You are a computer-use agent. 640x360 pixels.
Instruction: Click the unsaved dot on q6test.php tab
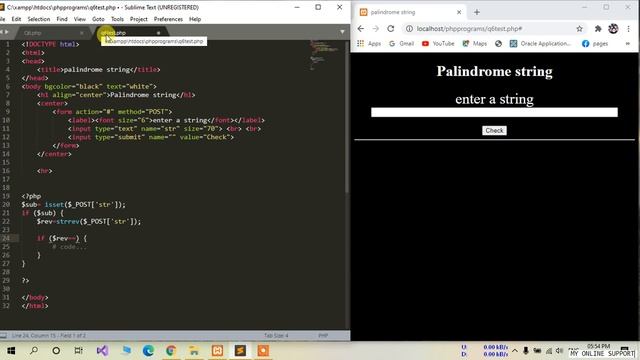158,33
